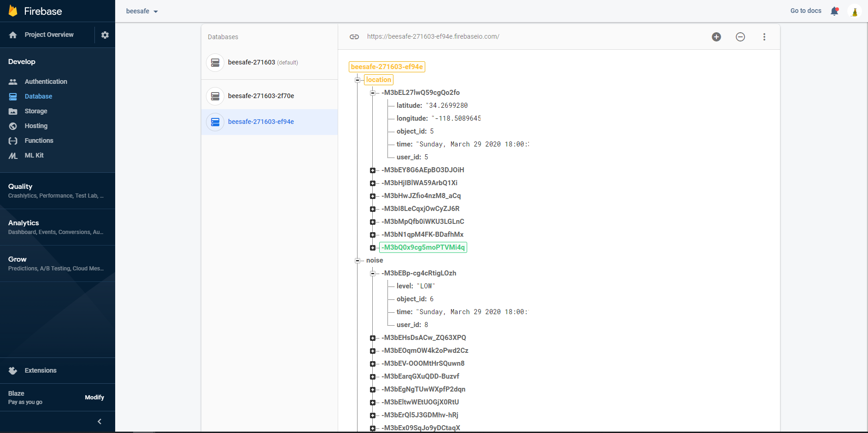Image resolution: width=868 pixels, height=433 pixels.
Task: Expand the -M3bHwJZfio4nzM8_aCq node
Action: point(373,196)
